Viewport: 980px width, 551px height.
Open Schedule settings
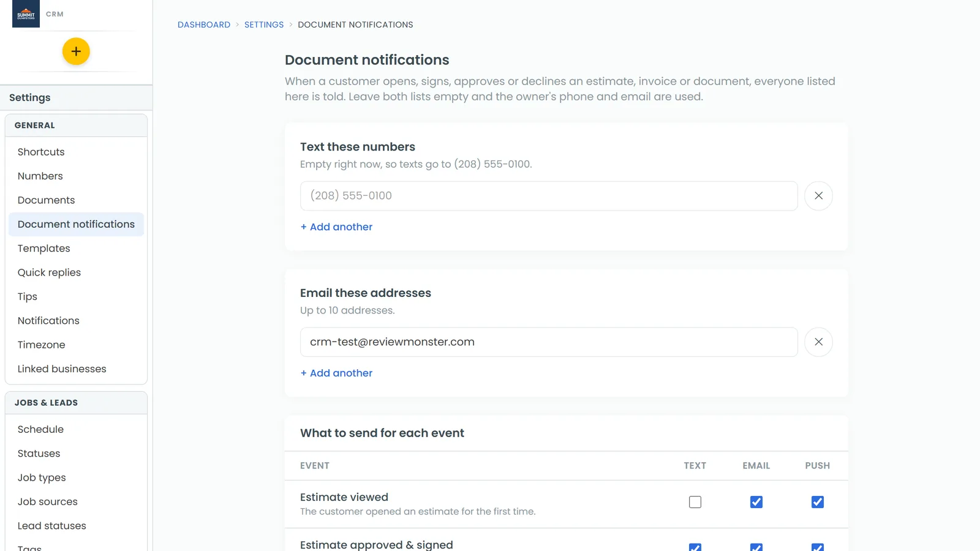76,429
